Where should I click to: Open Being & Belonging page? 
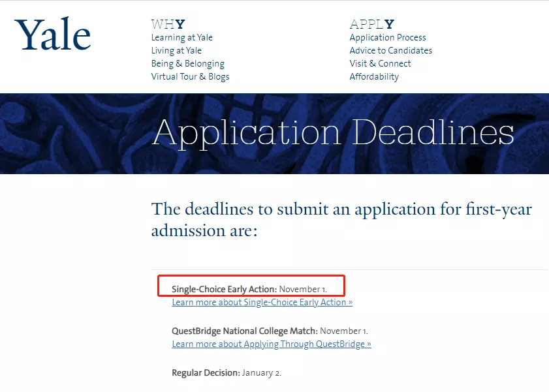pyautogui.click(x=187, y=64)
